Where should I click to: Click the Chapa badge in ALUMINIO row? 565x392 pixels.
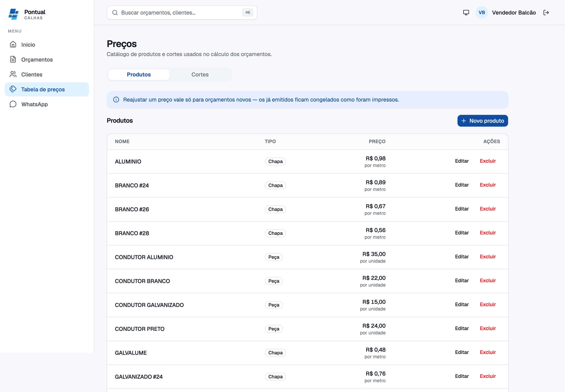coord(275,162)
